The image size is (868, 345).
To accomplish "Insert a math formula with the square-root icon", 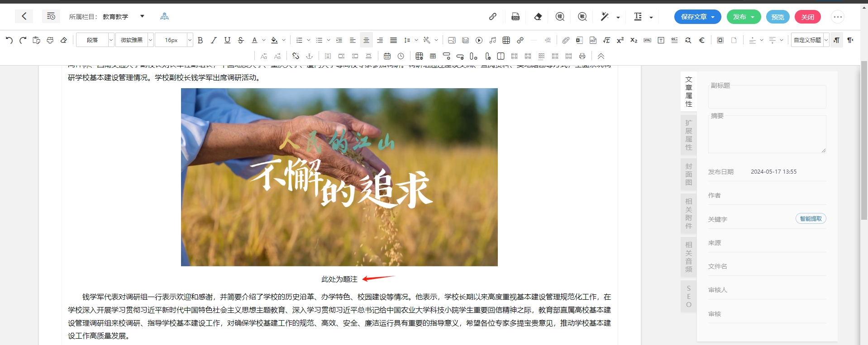I will [606, 40].
